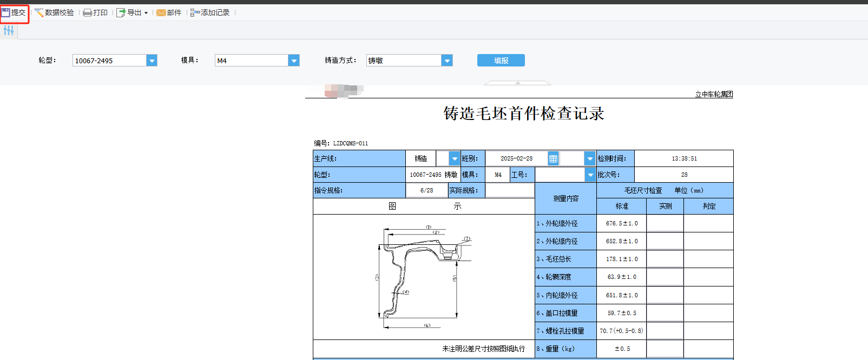Image resolution: width=868 pixels, height=360 pixels.
Task: Toggle the parameter panel sliders icon
Action: tap(9, 31)
